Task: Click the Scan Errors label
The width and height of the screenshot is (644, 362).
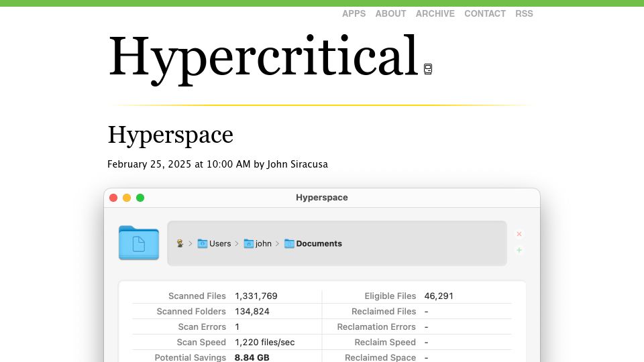Action: point(202,326)
